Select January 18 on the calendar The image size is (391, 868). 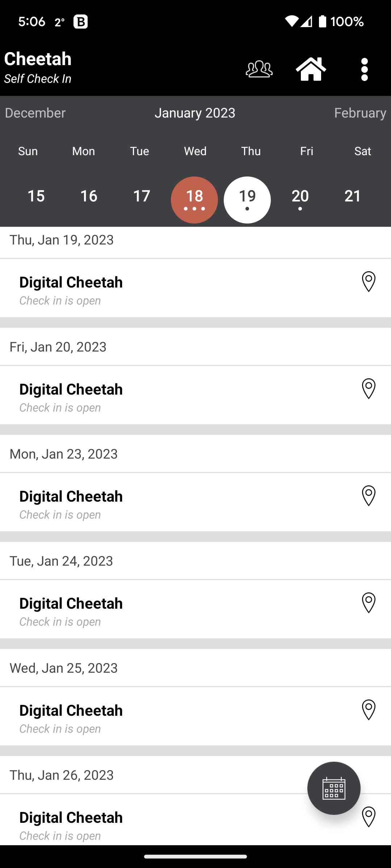tap(194, 200)
